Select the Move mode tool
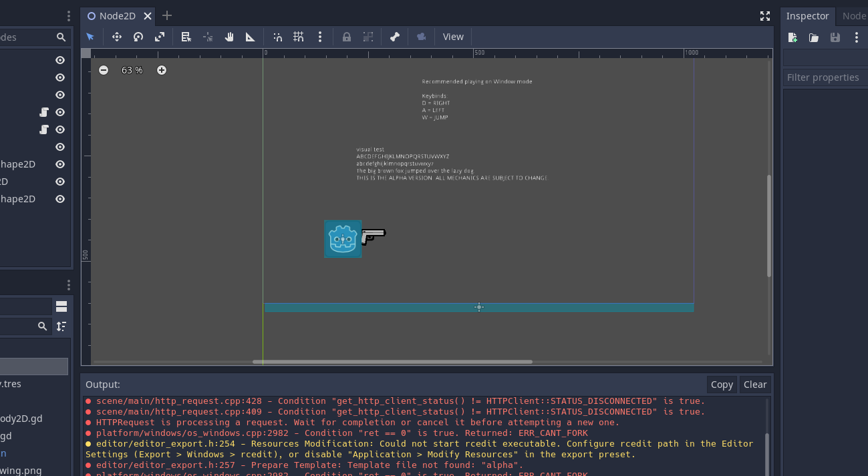868x476 pixels. click(116, 37)
